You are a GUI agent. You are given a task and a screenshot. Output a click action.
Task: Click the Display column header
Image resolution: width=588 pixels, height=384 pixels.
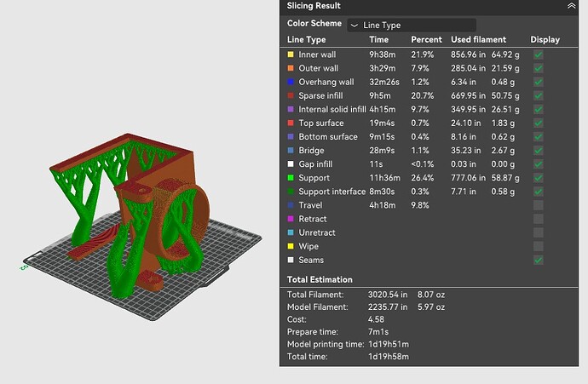[x=545, y=39]
